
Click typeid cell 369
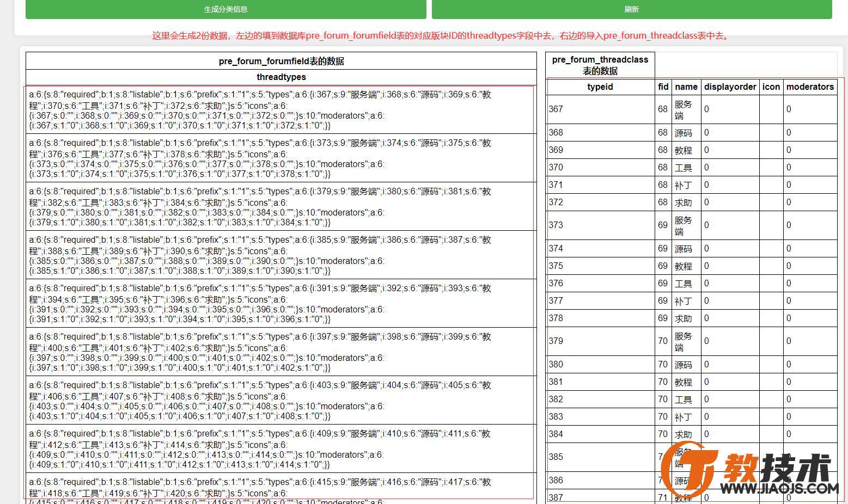(600, 150)
